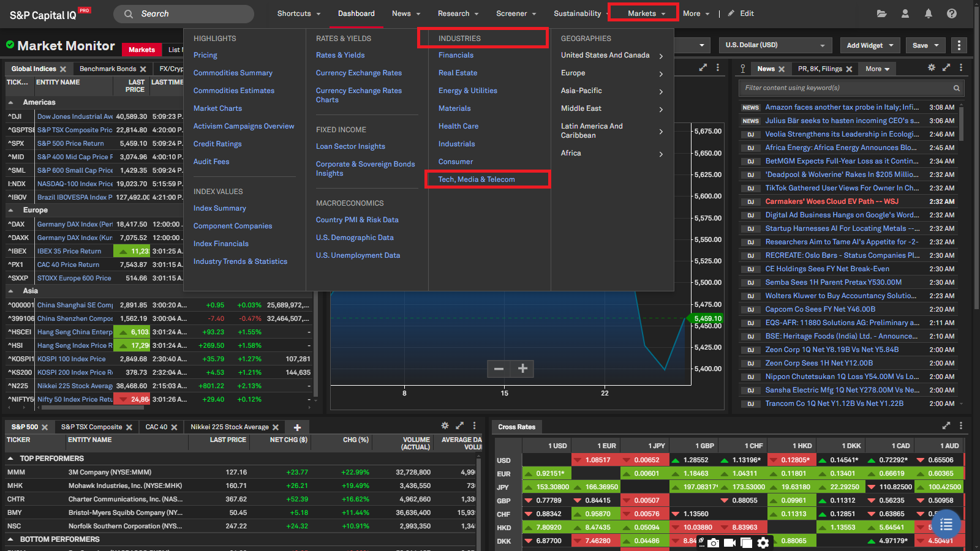Image resolution: width=980 pixels, height=551 pixels.
Task: Click the news filter keyword field
Action: coord(845,88)
